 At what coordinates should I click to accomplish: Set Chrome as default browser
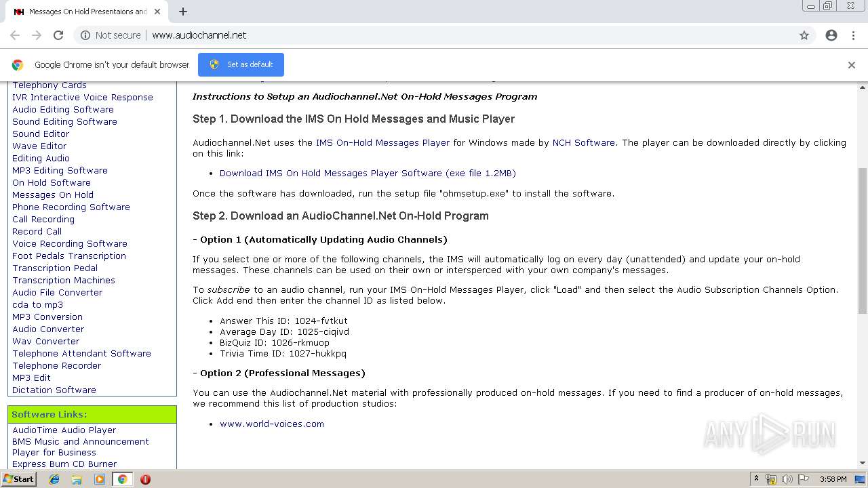[241, 64]
